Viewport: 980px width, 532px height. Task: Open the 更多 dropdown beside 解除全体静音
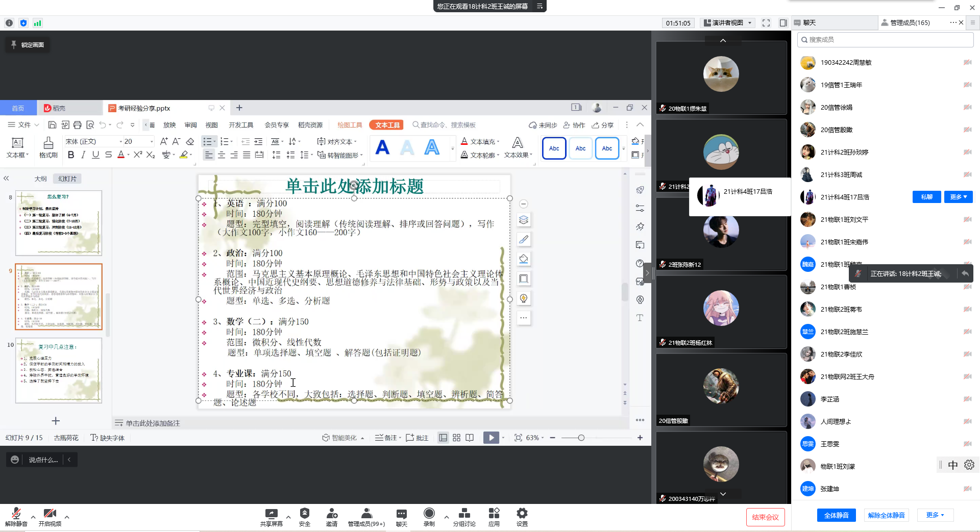pos(935,515)
